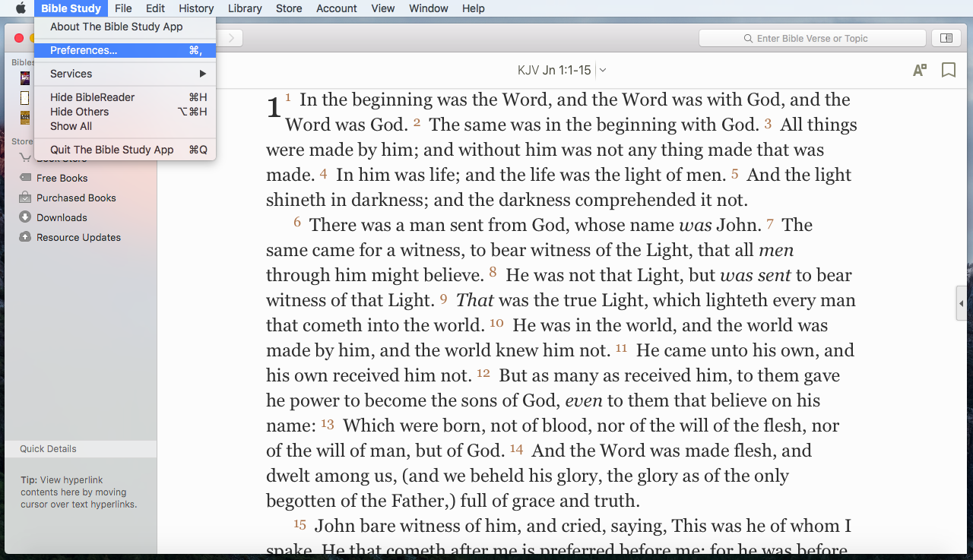Open the Edit menu

click(x=155, y=8)
